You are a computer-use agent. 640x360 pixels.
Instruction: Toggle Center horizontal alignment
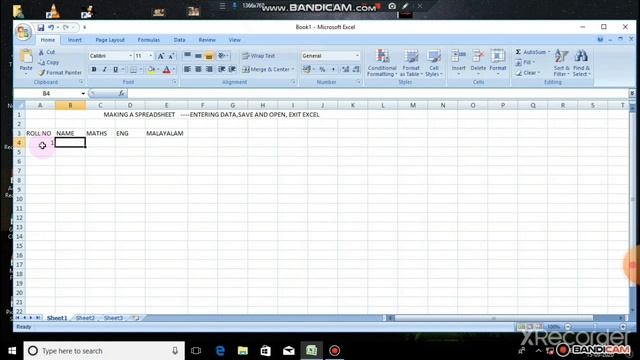(x=198, y=69)
